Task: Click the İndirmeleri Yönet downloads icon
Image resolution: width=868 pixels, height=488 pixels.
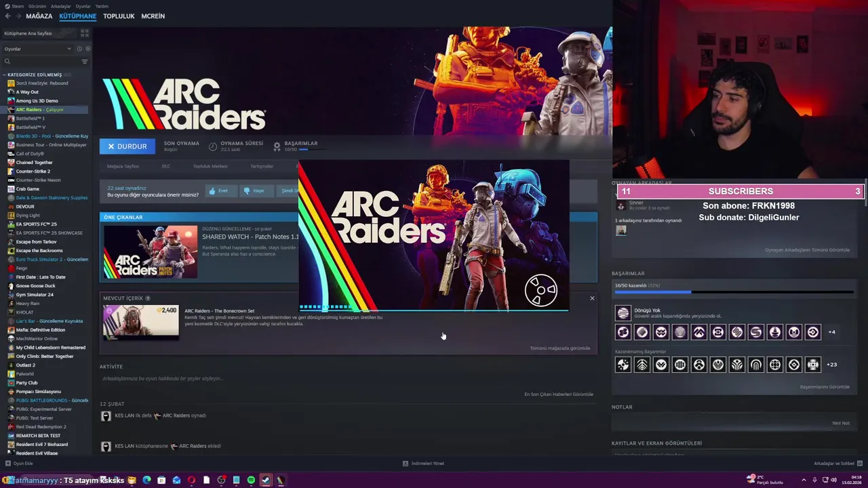Action: [406, 464]
